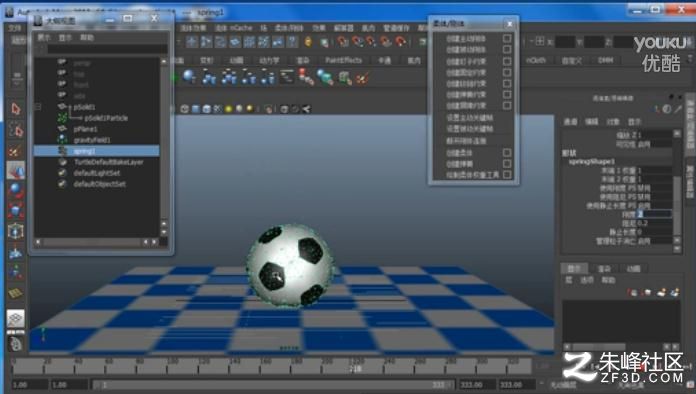The height and width of the screenshot is (394, 696).
Task: Activate the Lasso selection tool
Action: click(x=16, y=130)
